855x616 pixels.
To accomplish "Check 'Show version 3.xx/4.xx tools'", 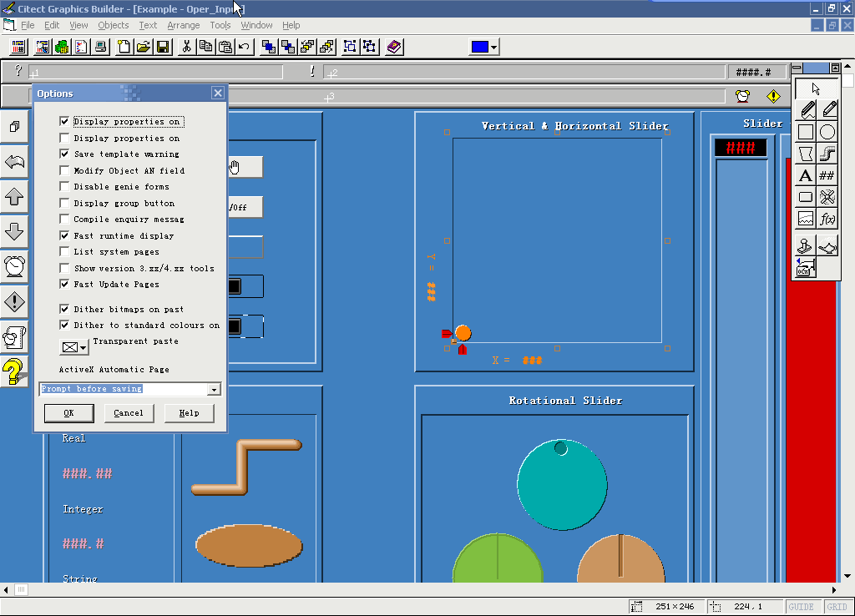I will click(64, 268).
